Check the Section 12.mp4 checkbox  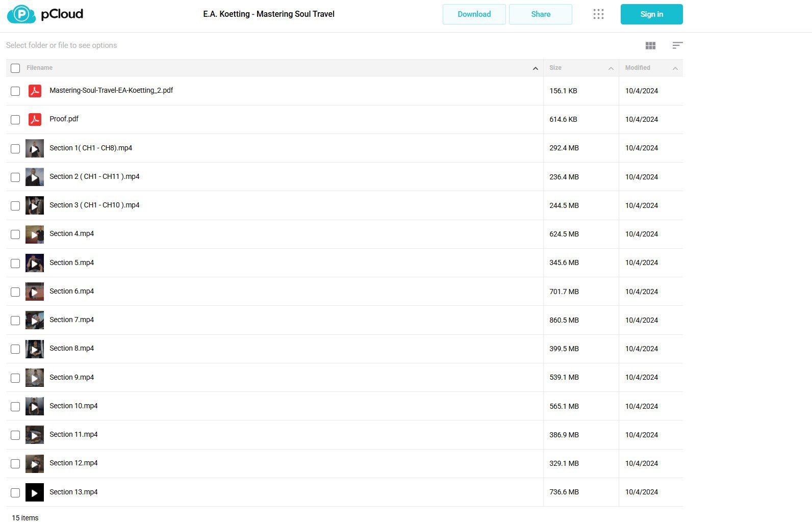click(x=15, y=464)
